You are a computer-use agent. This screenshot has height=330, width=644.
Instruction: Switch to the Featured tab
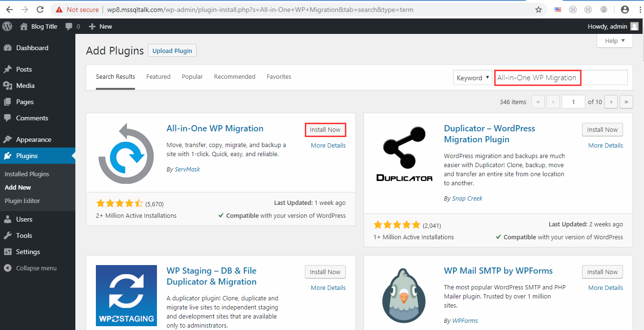[x=158, y=76]
